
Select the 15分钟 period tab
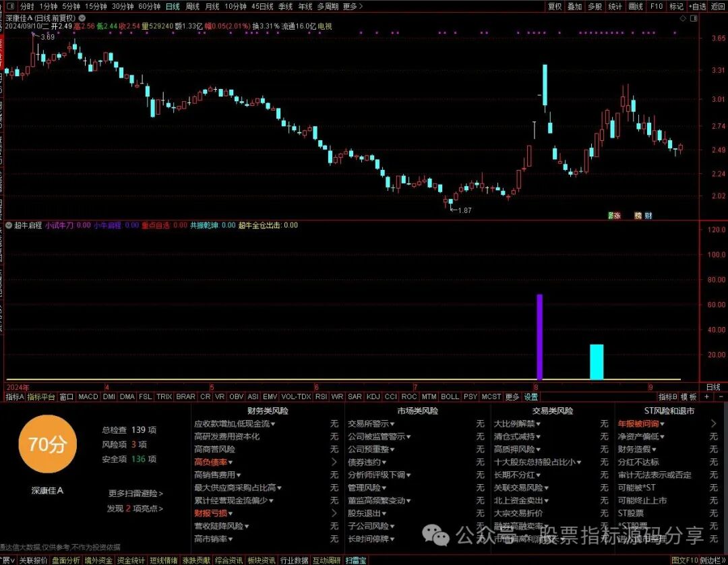(x=96, y=7)
